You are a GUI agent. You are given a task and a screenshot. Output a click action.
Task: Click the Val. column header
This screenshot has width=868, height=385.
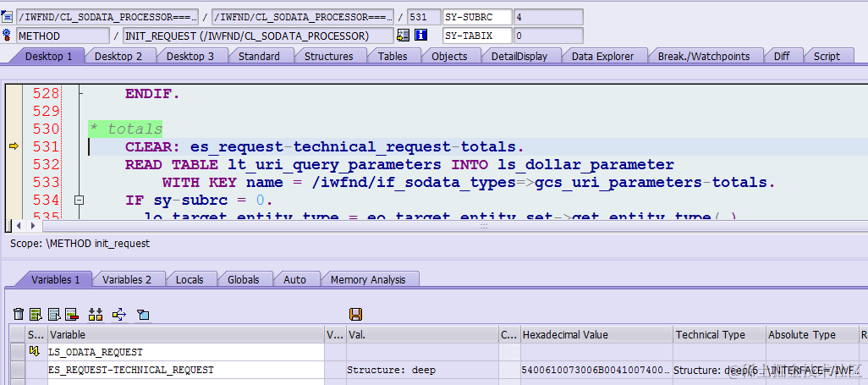422,334
